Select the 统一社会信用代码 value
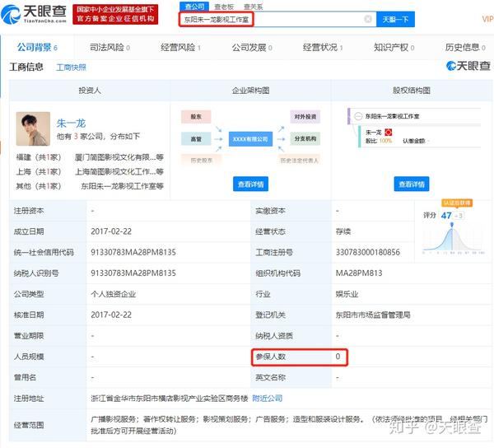This screenshot has width=494, height=448. pos(133,252)
